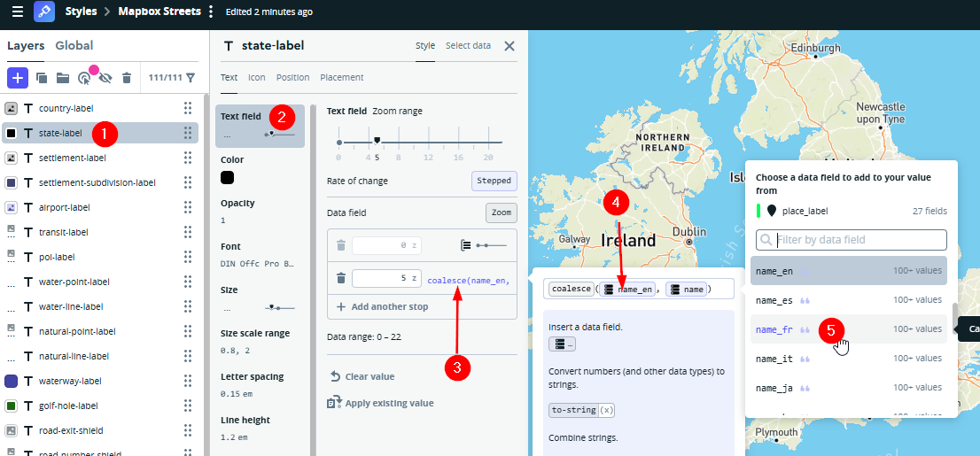Click the golf-hole-label green layer icon
This screenshot has width=980, height=456.
11,406
